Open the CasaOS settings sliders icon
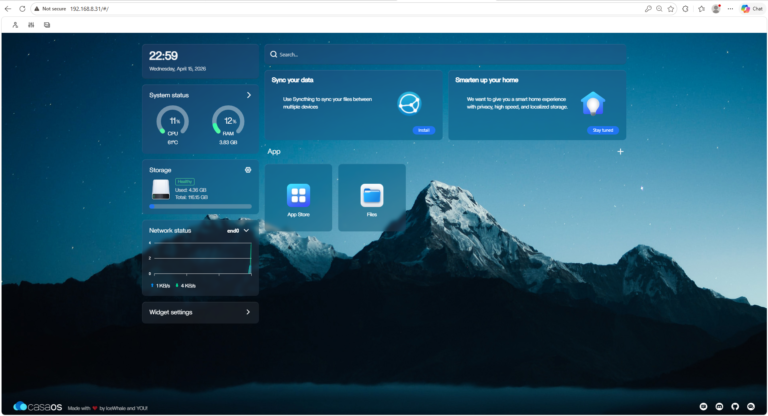Image resolution: width=768 pixels, height=416 pixels. tap(31, 24)
